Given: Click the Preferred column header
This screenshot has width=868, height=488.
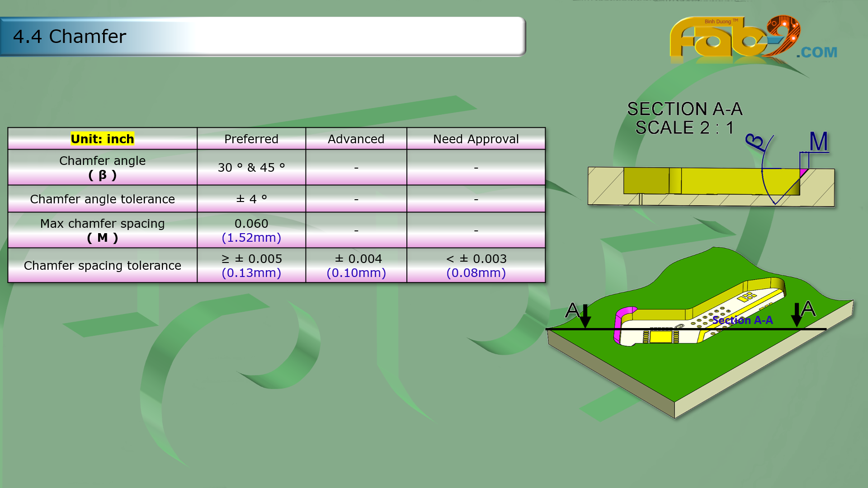Looking at the screenshot, I should (251, 139).
